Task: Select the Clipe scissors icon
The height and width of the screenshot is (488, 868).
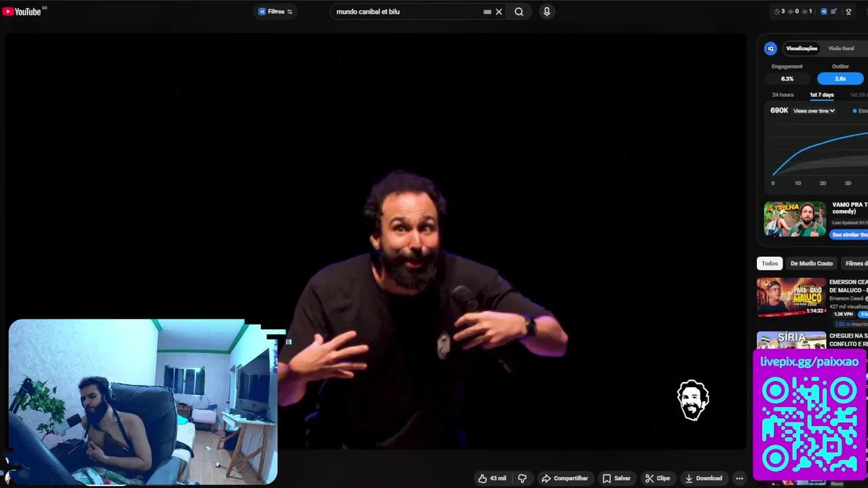Action: [x=650, y=478]
